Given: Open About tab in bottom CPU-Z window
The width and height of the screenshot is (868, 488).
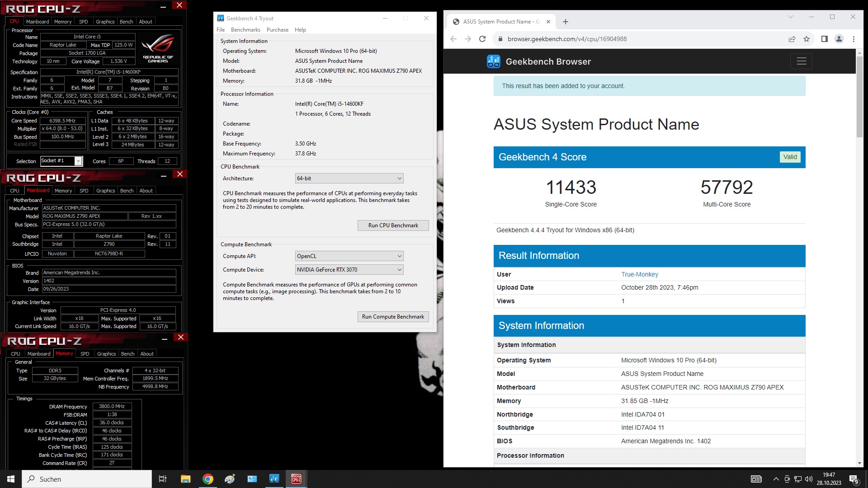Looking at the screenshot, I should click(147, 354).
